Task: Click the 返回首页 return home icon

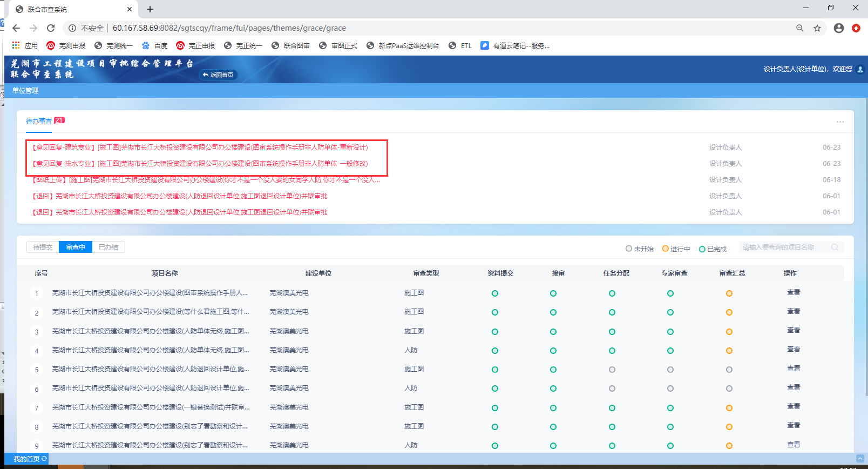Action: click(206, 75)
